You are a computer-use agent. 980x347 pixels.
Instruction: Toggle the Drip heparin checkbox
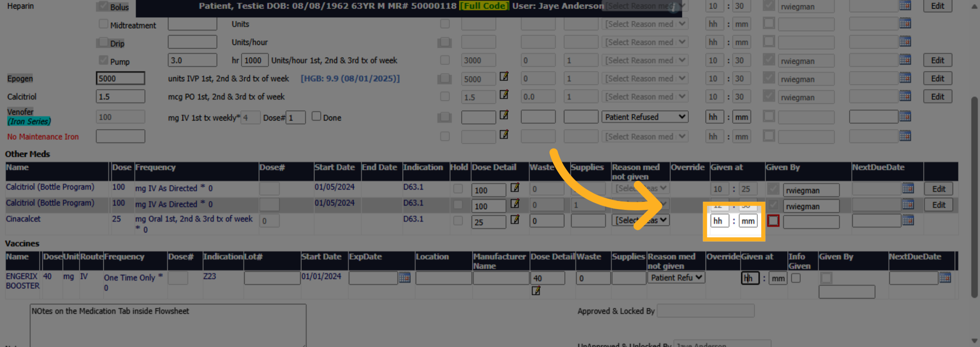pos(103,42)
